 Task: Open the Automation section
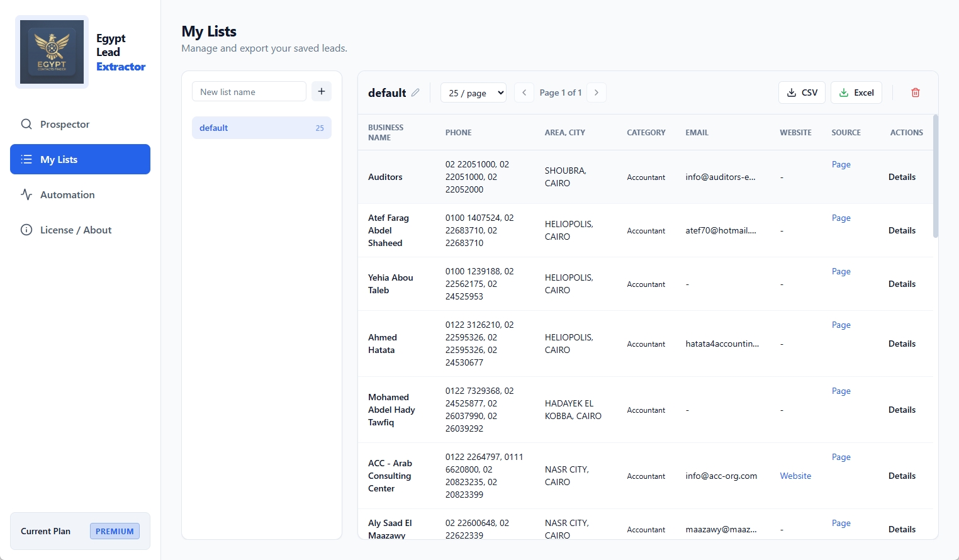(x=67, y=194)
